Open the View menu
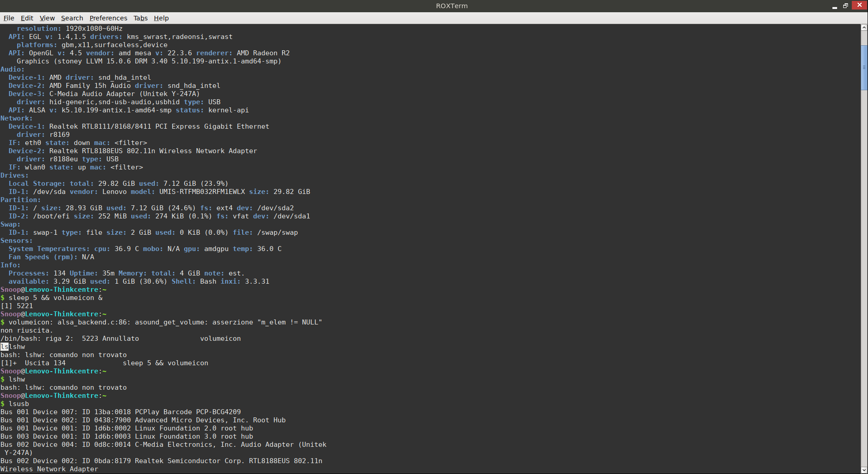 47,18
